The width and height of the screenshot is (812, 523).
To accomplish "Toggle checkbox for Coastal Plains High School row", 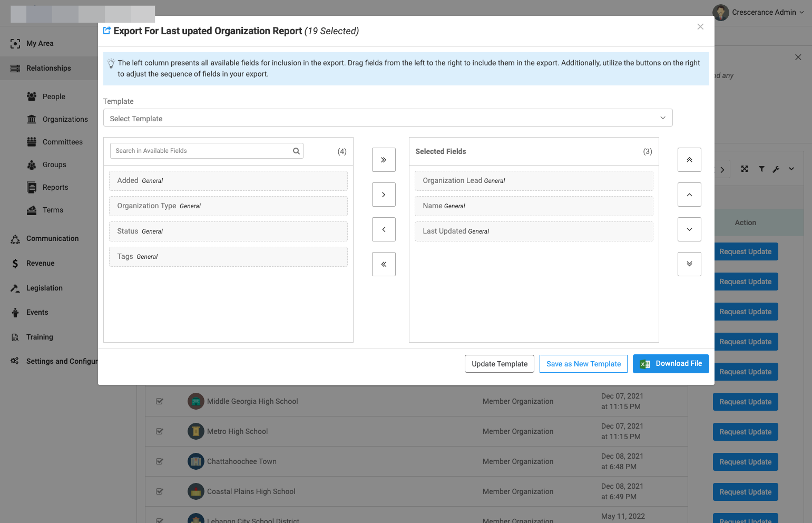I will coord(160,491).
